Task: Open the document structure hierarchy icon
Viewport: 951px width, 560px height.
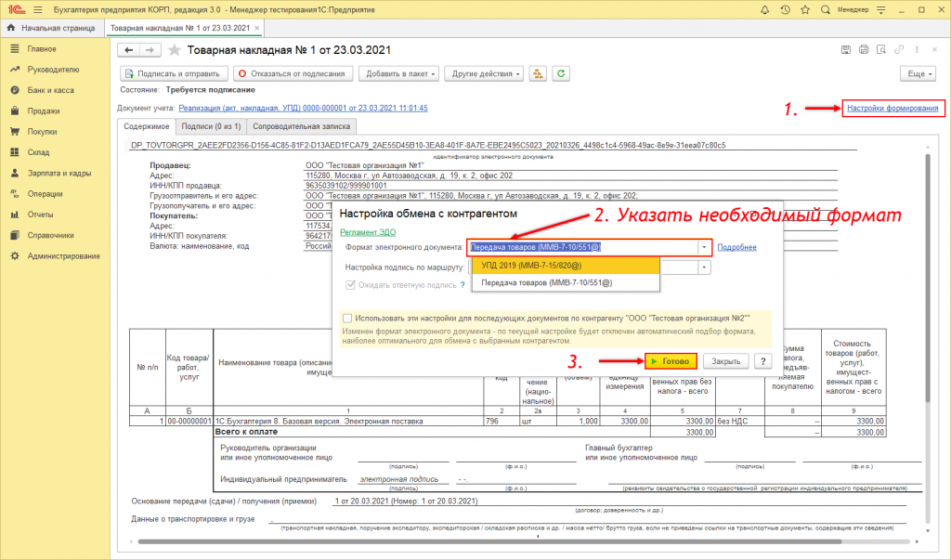Action: point(538,73)
